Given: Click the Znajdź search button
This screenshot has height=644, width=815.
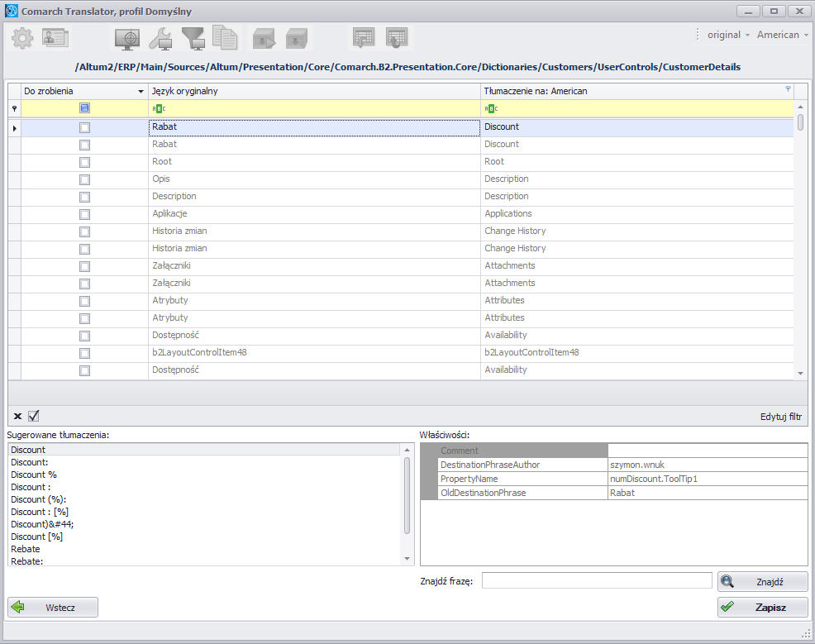Looking at the screenshot, I should (762, 582).
